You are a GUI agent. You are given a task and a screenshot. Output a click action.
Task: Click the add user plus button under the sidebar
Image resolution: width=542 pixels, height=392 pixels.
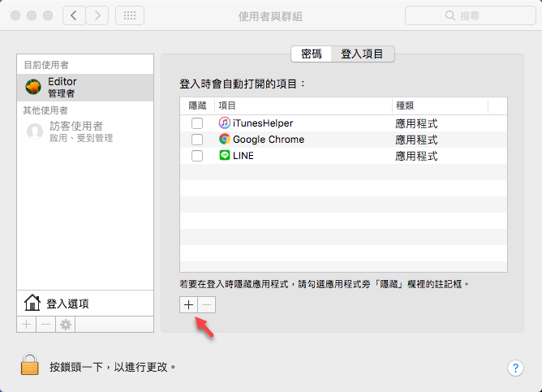26,325
